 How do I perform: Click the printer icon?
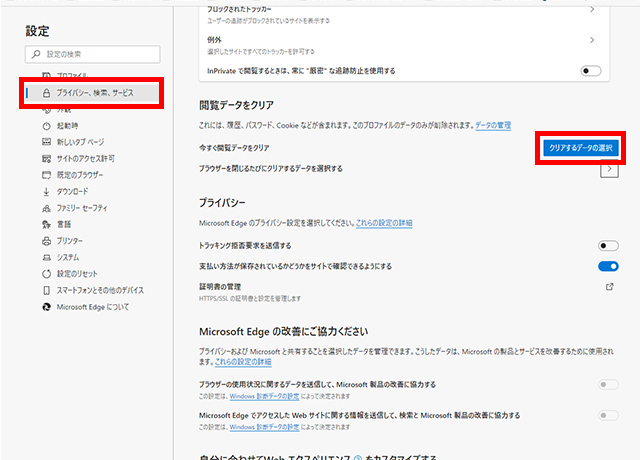tap(47, 241)
